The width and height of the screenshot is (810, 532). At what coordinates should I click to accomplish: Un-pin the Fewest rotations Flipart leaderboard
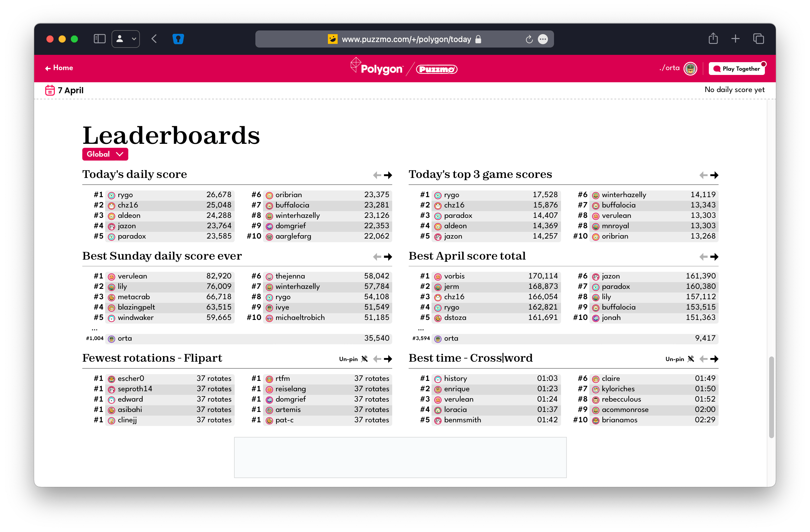(x=353, y=359)
